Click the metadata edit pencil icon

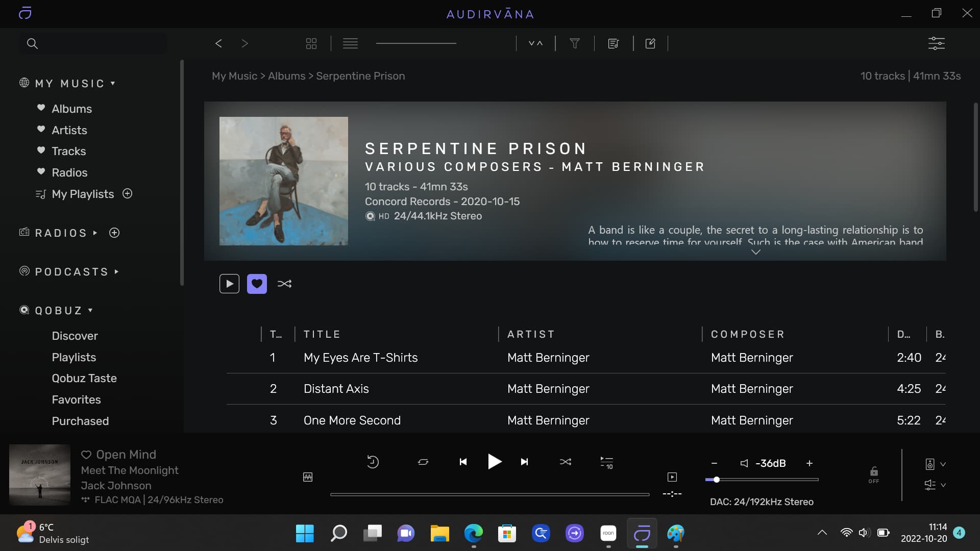(x=650, y=44)
